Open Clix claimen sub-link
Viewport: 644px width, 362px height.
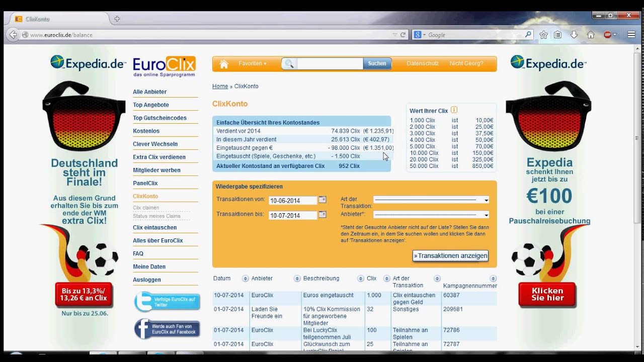(x=146, y=208)
